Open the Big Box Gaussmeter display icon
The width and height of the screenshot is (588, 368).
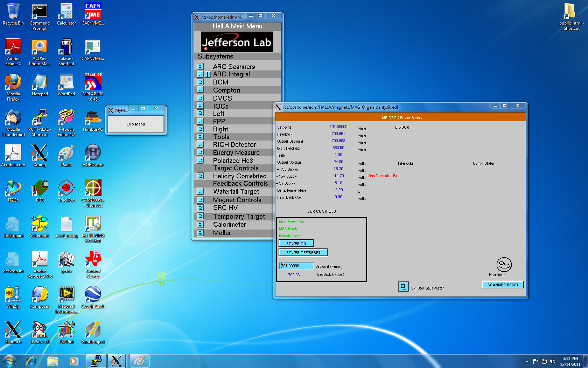(404, 287)
